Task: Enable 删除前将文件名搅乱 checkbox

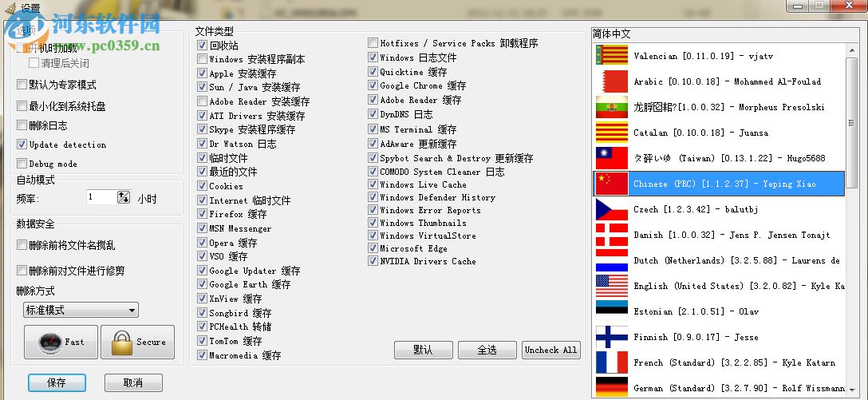Action: tap(22, 245)
